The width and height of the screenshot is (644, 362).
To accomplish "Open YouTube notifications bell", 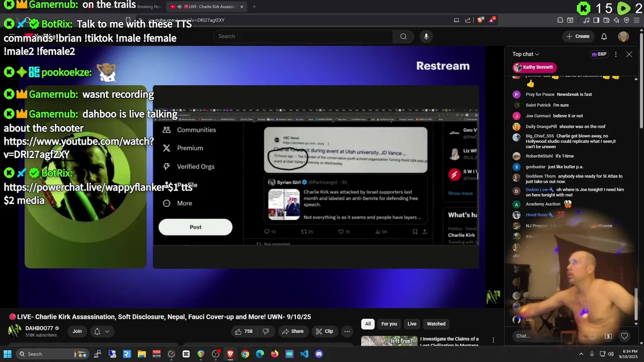I will point(604,36).
